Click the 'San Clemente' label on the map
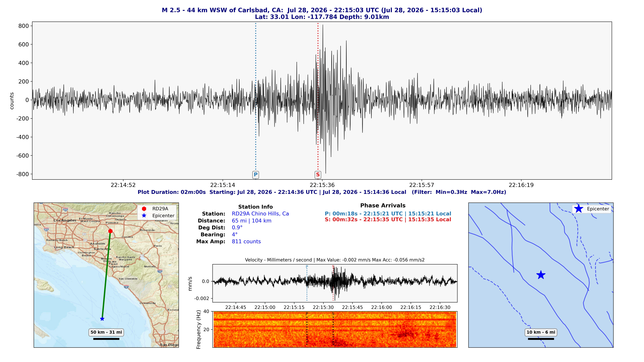Image resolution: width=644 pixels, height=362 pixels. [x=128, y=279]
